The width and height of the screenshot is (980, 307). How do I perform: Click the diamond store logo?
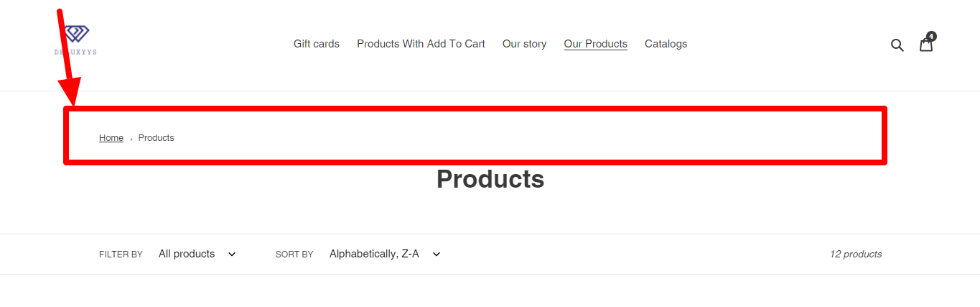point(76,40)
